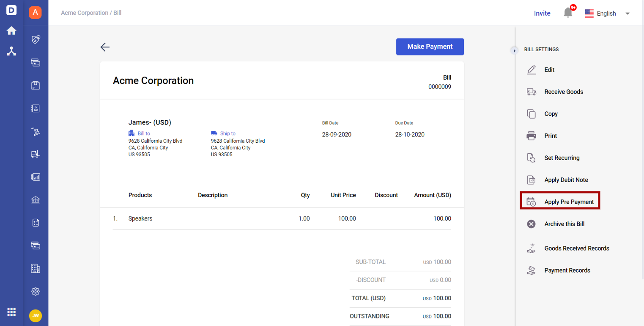Go to the Home icon
The width and height of the screenshot is (644, 326).
[11, 30]
